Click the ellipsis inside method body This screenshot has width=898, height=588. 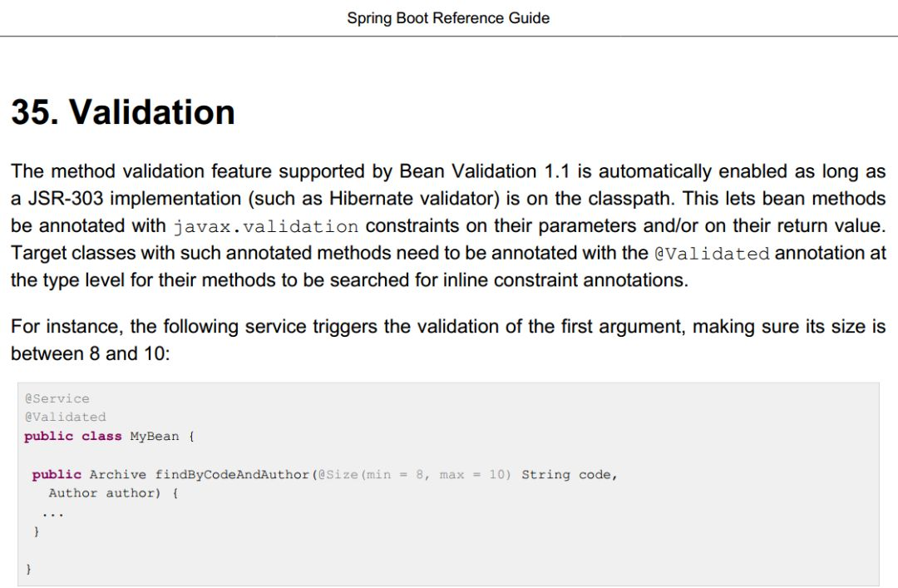coord(52,515)
